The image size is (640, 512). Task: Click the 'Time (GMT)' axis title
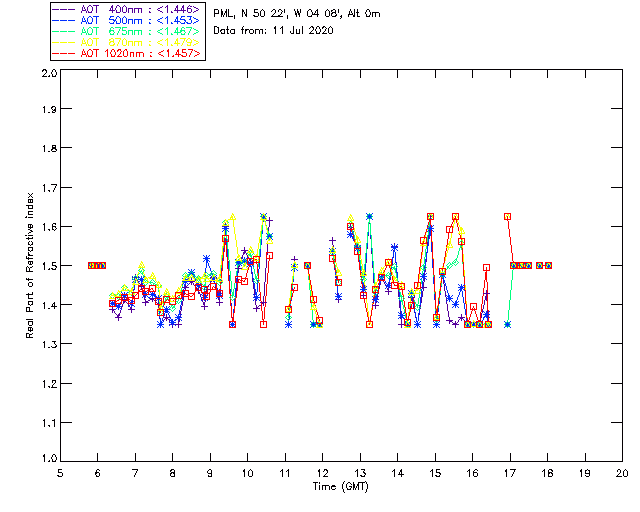click(340, 487)
